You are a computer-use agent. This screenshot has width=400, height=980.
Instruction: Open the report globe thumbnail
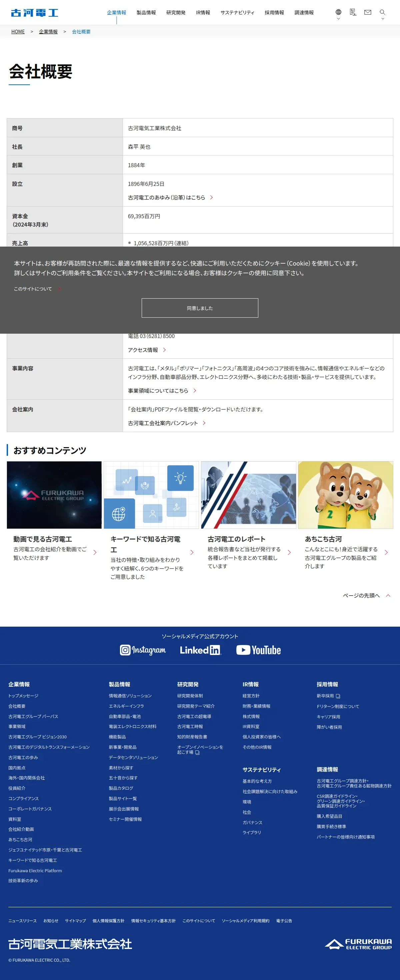(x=248, y=495)
